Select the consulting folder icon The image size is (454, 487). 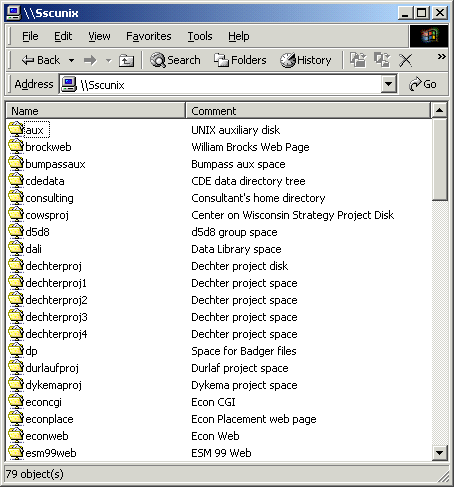tap(16, 197)
